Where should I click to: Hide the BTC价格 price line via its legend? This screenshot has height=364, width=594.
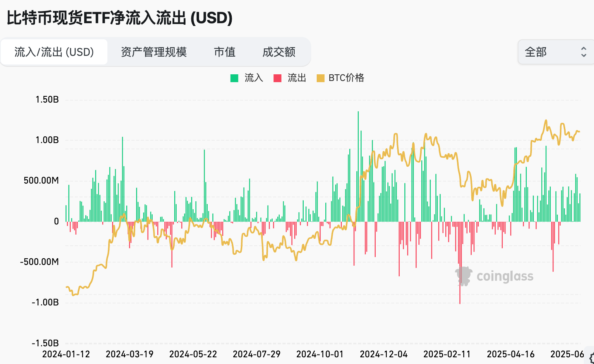pyautogui.click(x=346, y=78)
